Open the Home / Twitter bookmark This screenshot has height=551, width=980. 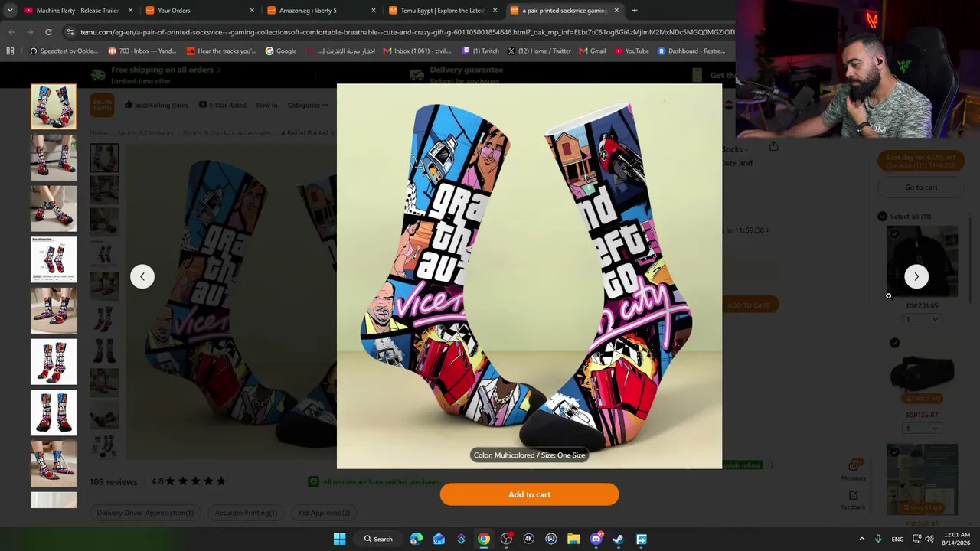tap(539, 51)
